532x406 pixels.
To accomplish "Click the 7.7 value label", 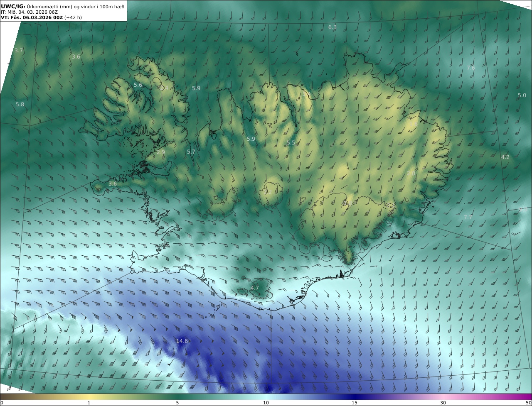I will [x=468, y=217].
